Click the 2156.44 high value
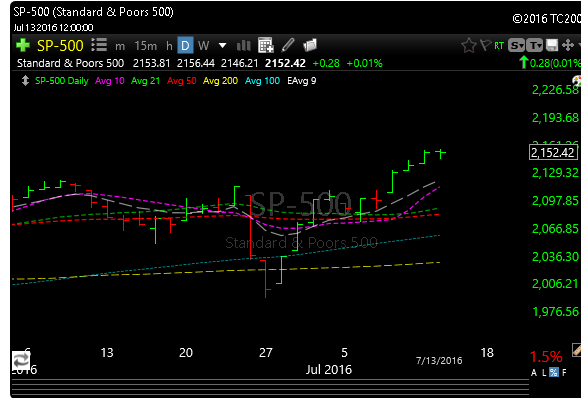Image resolution: width=581 pixels, height=398 pixels. [196, 63]
